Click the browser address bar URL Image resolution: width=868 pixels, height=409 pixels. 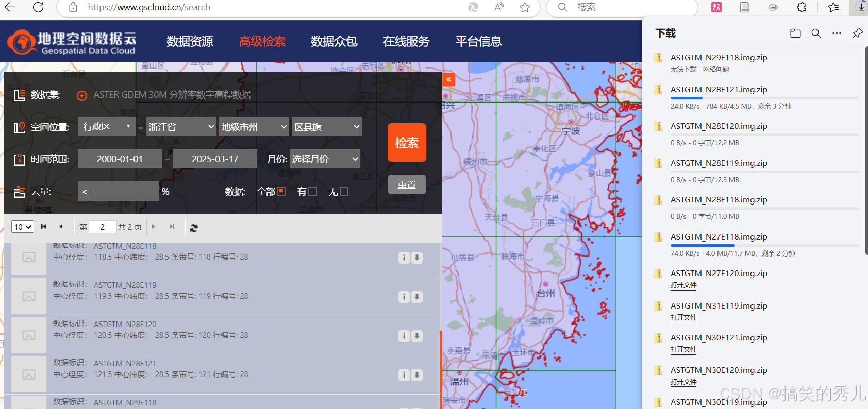tap(149, 7)
